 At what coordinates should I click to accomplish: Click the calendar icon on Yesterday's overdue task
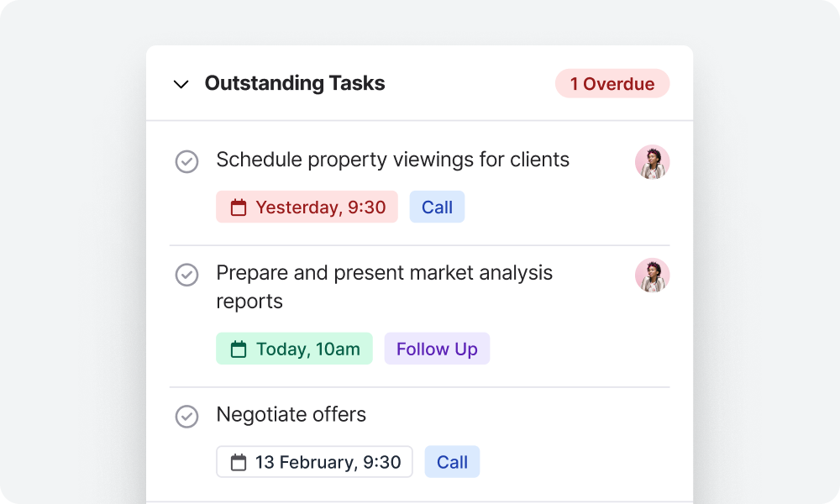click(x=238, y=207)
